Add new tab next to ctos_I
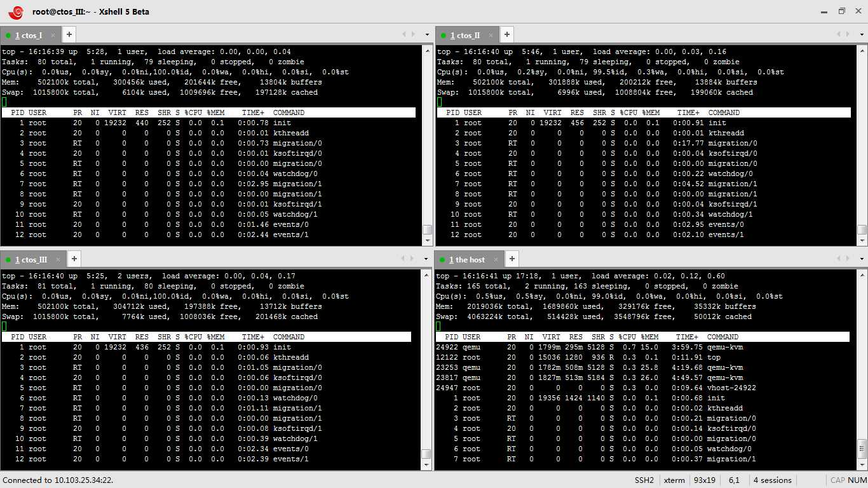The height and width of the screenshot is (488, 868). [69, 34]
